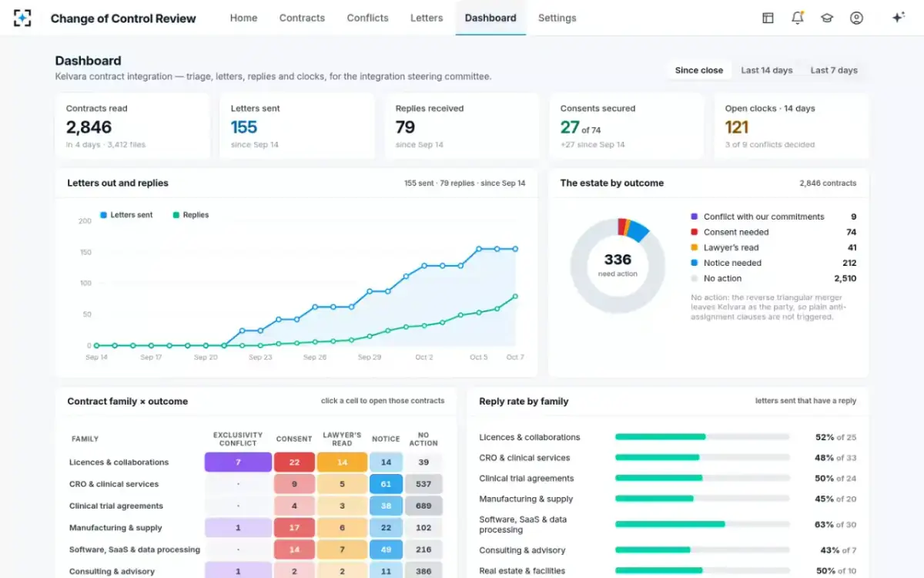Open Software, SaaS notice cell showing 49
The image size is (924, 578).
coord(386,549)
